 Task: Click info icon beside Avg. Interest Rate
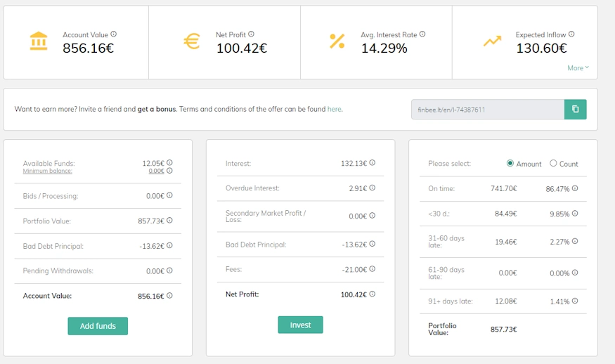(x=422, y=34)
